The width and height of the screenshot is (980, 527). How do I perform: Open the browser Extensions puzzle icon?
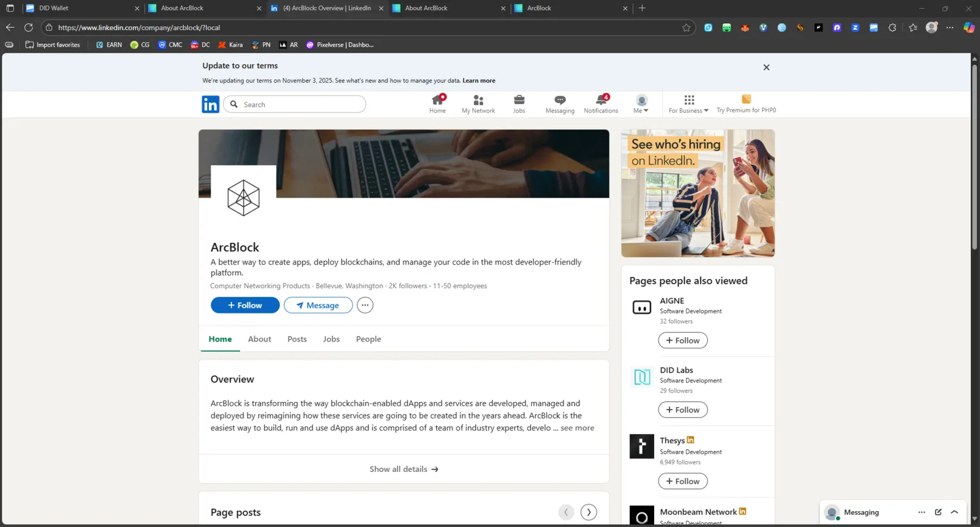pyautogui.click(x=892, y=28)
